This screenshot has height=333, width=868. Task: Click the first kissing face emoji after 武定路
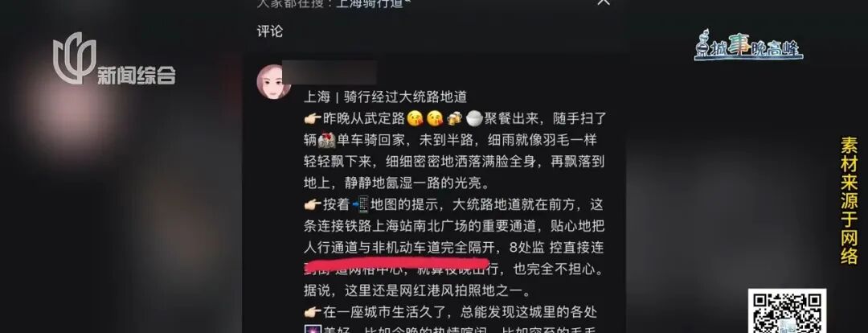click(416, 118)
